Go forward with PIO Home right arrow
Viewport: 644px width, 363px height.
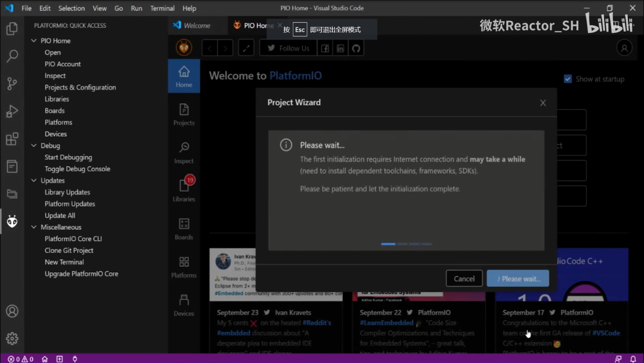tap(225, 48)
